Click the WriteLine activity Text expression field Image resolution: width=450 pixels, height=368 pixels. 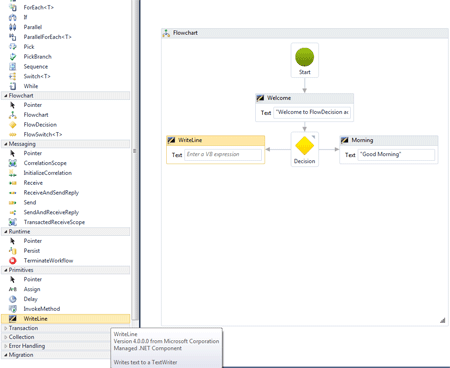click(x=223, y=154)
